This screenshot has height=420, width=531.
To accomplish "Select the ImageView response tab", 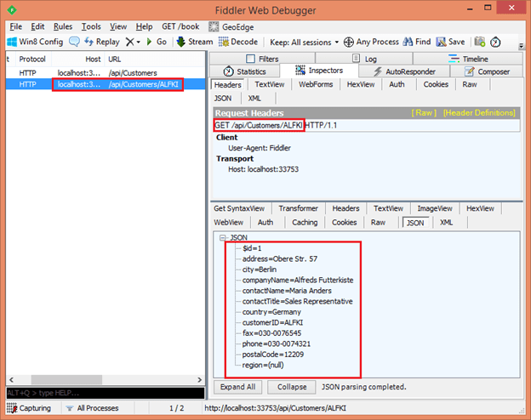I will (x=435, y=208).
